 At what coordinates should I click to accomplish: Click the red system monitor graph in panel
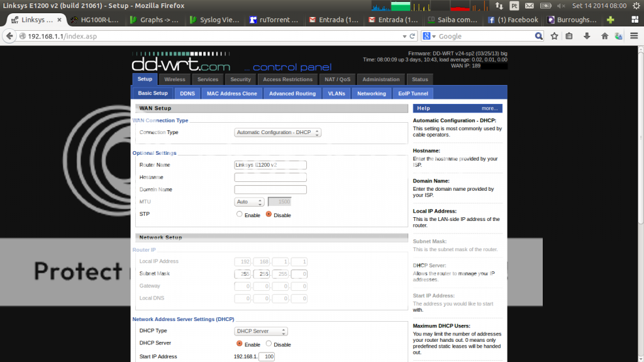pos(460,6)
